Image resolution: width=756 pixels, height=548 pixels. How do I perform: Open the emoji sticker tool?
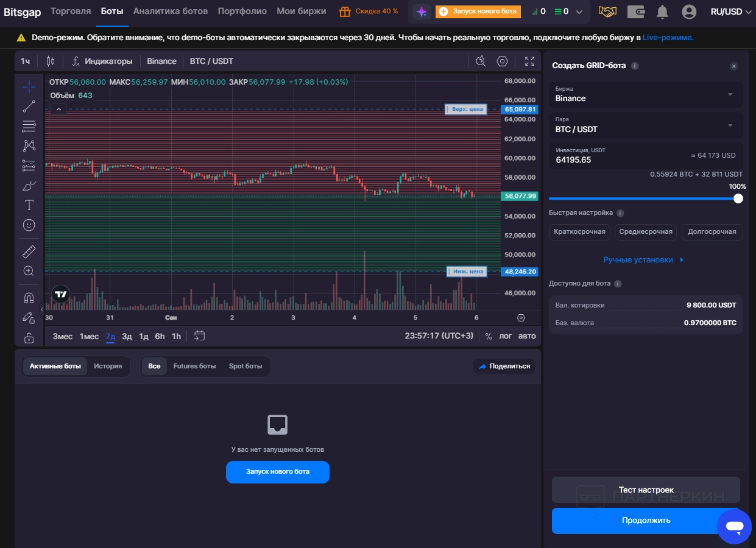[x=29, y=225]
